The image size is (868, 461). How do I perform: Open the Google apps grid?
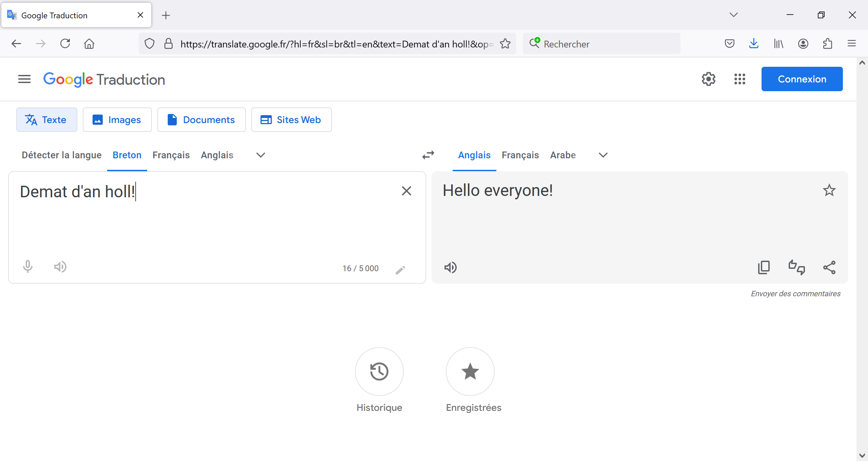click(739, 79)
